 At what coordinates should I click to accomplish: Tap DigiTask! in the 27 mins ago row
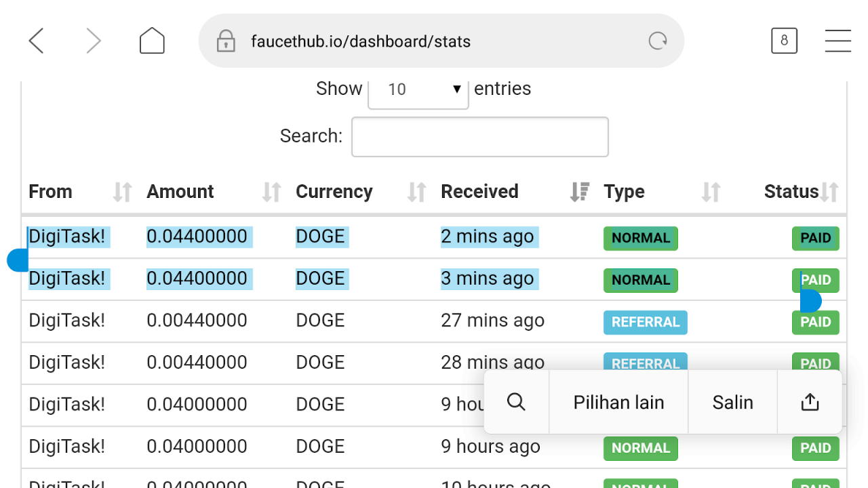click(67, 321)
